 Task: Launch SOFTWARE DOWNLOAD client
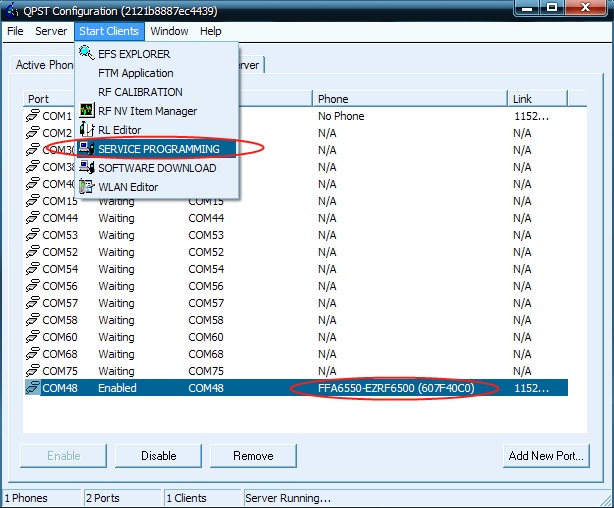pyautogui.click(x=157, y=168)
